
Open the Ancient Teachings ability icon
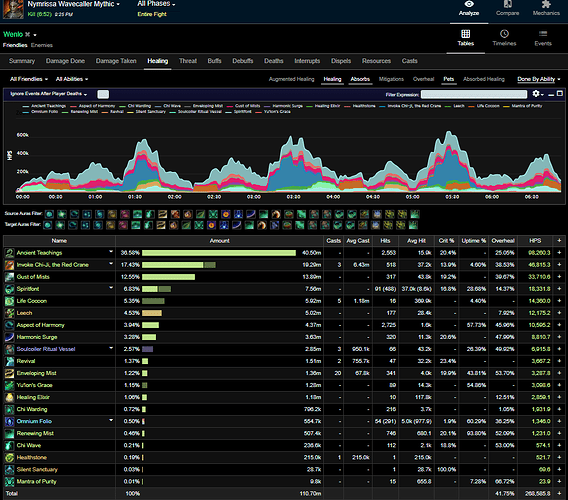(9, 253)
